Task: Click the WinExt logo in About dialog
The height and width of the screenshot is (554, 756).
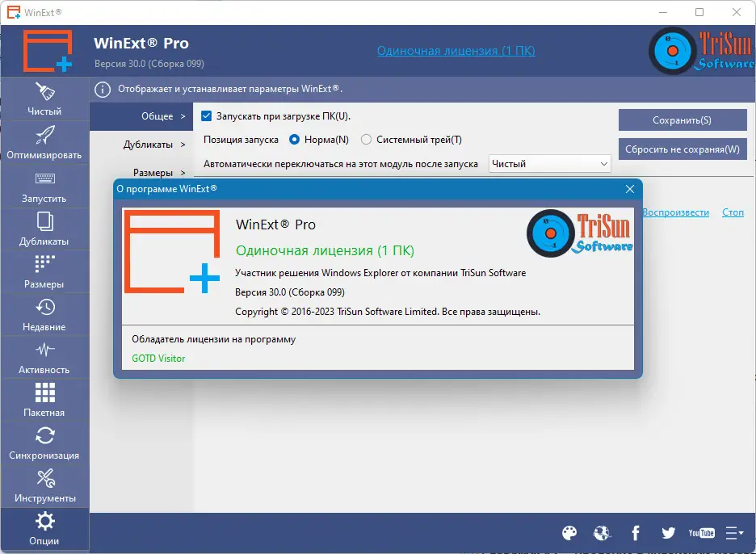Action: (x=172, y=252)
